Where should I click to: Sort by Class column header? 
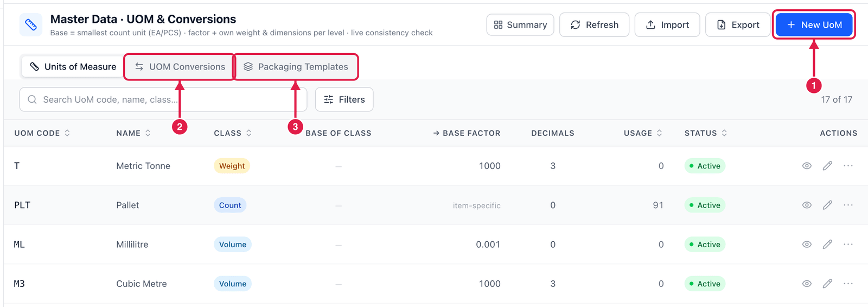[233, 133]
